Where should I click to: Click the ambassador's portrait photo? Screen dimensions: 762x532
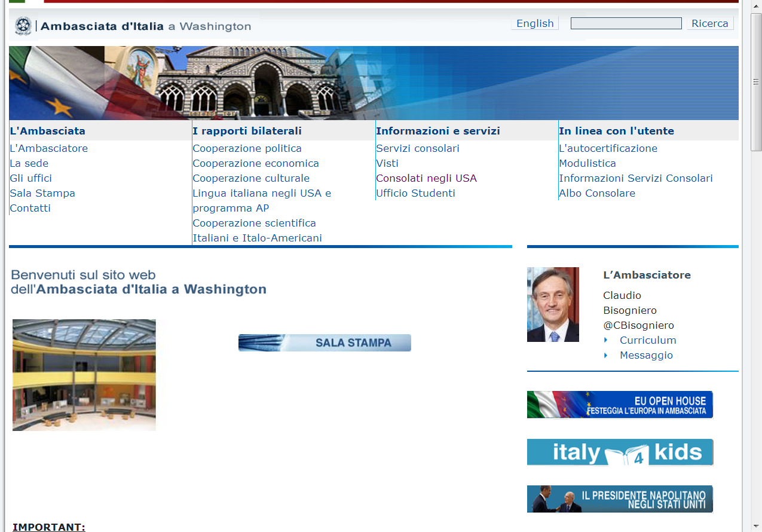(x=553, y=304)
